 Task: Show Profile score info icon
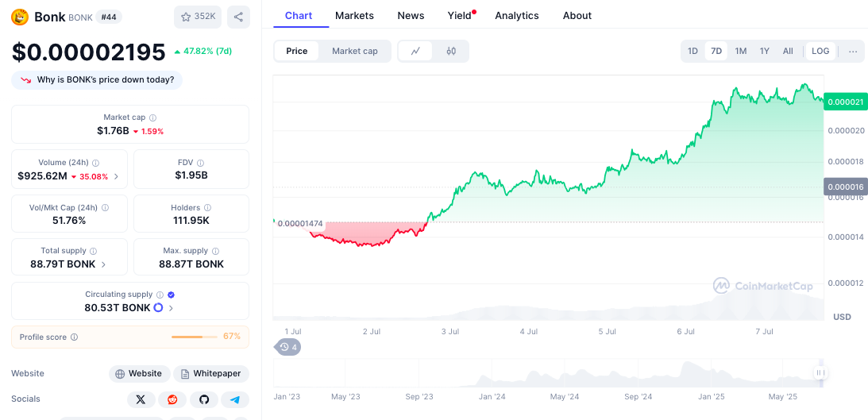click(74, 337)
